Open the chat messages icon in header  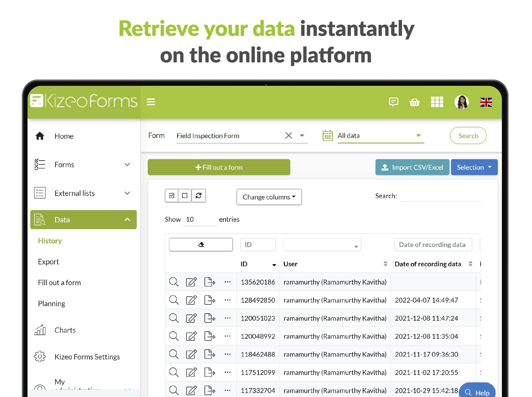[x=394, y=102]
